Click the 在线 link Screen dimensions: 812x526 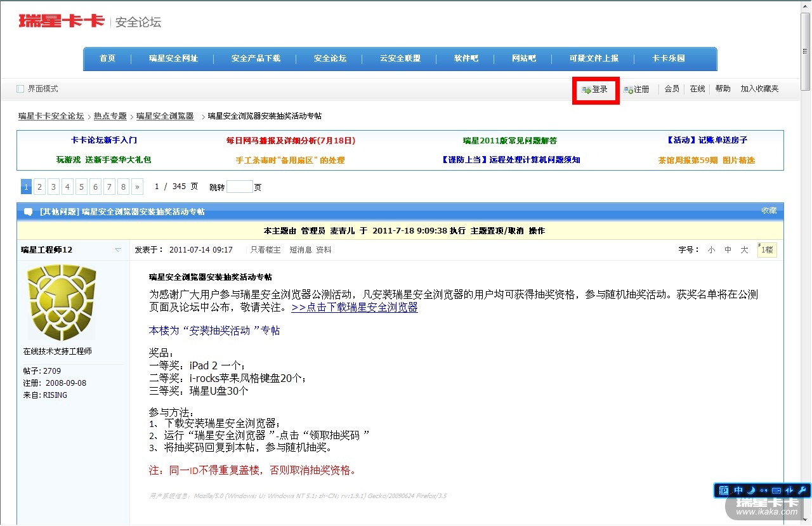697,89
